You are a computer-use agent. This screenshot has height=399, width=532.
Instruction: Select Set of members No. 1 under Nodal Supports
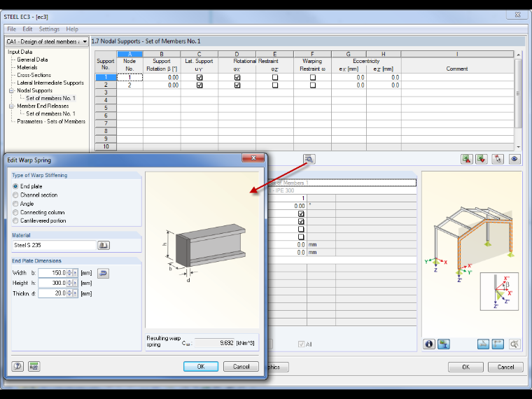[50, 99]
